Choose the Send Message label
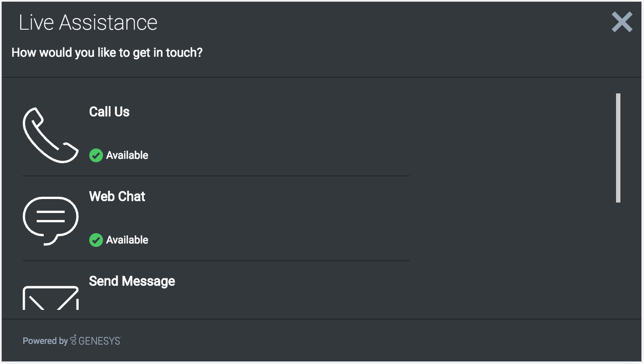The width and height of the screenshot is (644, 364). click(132, 281)
